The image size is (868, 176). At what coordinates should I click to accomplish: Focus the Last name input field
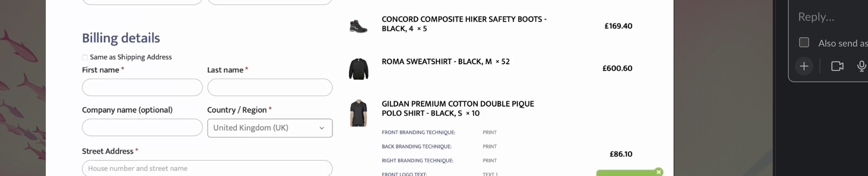coord(270,87)
